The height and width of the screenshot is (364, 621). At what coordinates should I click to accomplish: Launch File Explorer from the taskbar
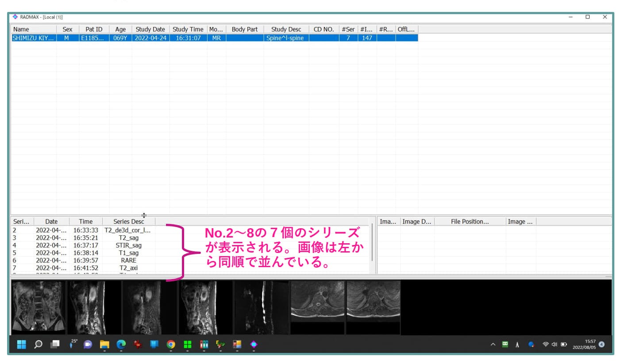(x=104, y=345)
